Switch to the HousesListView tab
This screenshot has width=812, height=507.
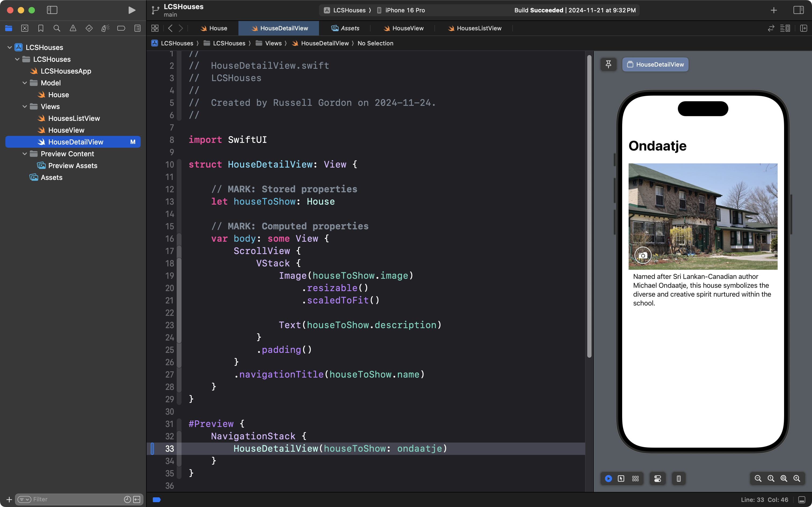coord(475,28)
